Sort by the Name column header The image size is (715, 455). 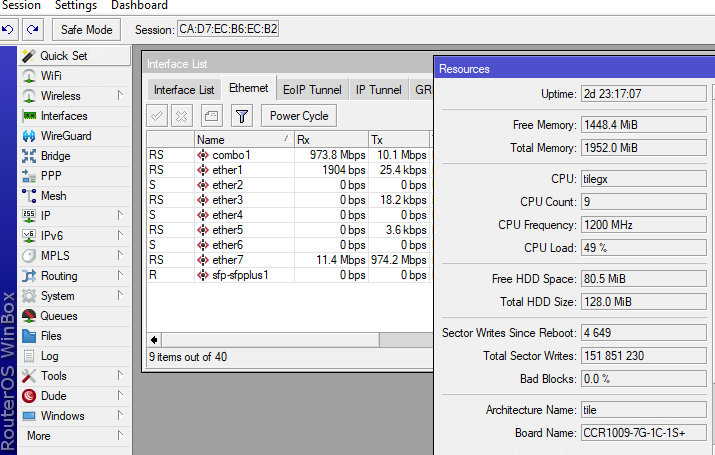[x=244, y=140]
